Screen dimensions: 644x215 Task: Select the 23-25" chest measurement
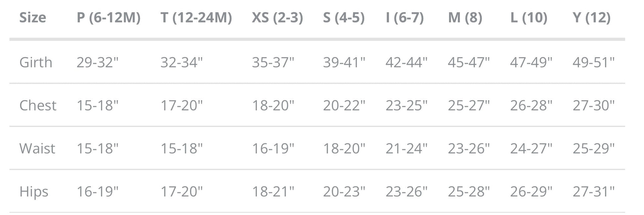pyautogui.click(x=406, y=105)
